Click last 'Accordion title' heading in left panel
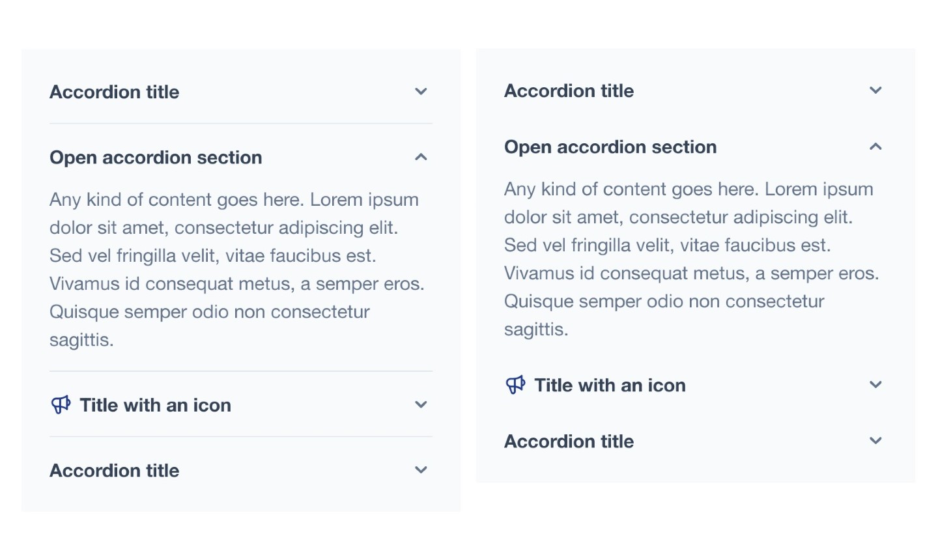 click(x=115, y=470)
